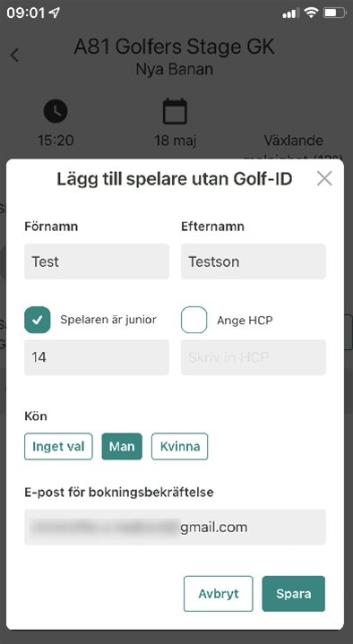Edit the Efternamn field containing Testson
Screen dimensions: 353x644
pyautogui.click(x=254, y=262)
